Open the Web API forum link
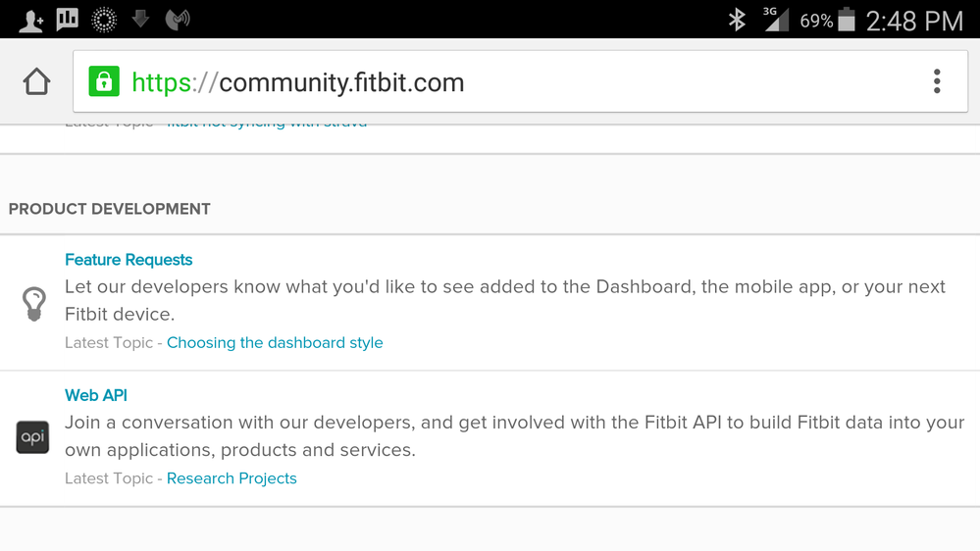Viewport: 980px width, 551px height. [96, 395]
